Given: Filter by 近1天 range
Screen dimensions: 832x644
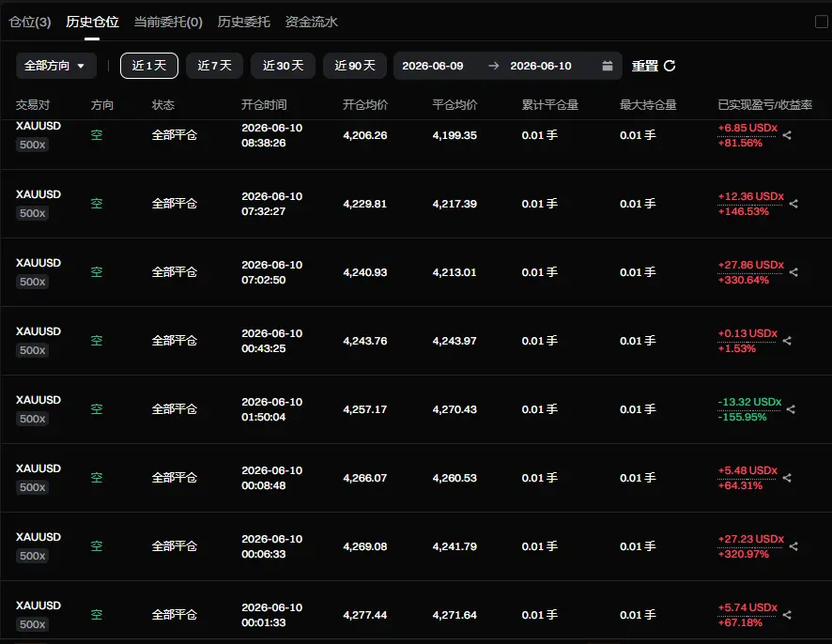Looking at the screenshot, I should pyautogui.click(x=149, y=66).
